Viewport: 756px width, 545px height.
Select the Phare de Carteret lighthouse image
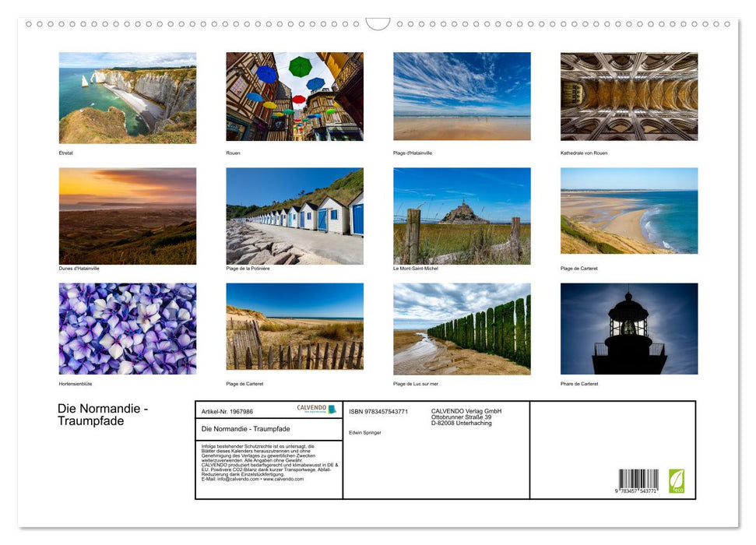628,328
